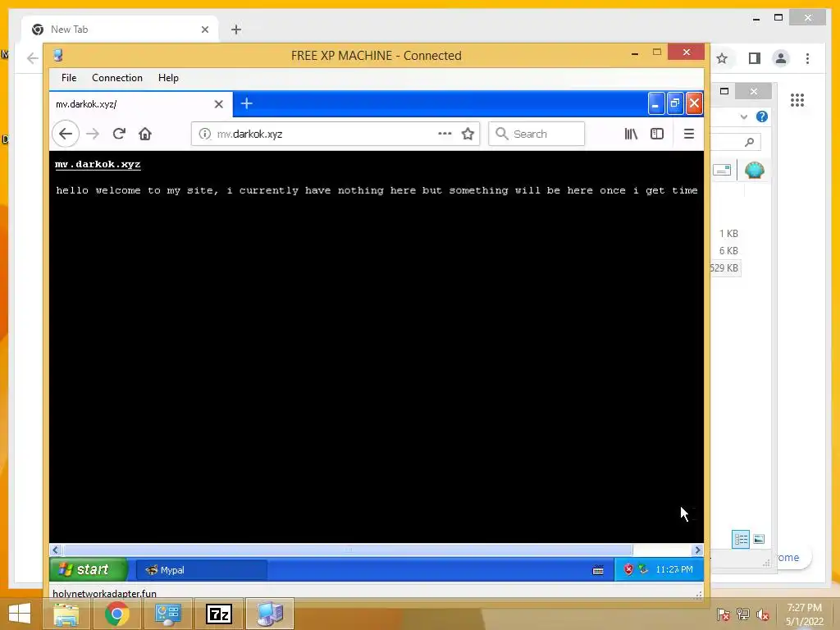This screenshot has height=630, width=840.
Task: Open Chrome three-dot menu
Action: coord(807,58)
